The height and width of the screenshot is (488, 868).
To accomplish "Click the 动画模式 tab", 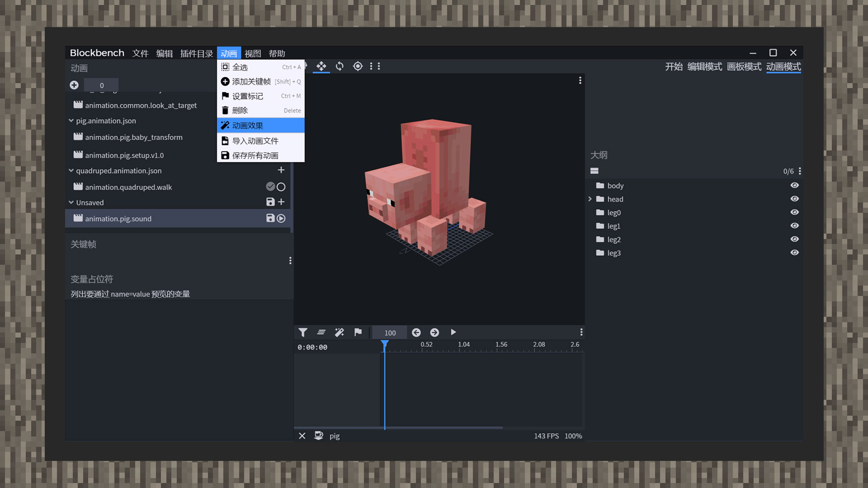I will (x=783, y=67).
